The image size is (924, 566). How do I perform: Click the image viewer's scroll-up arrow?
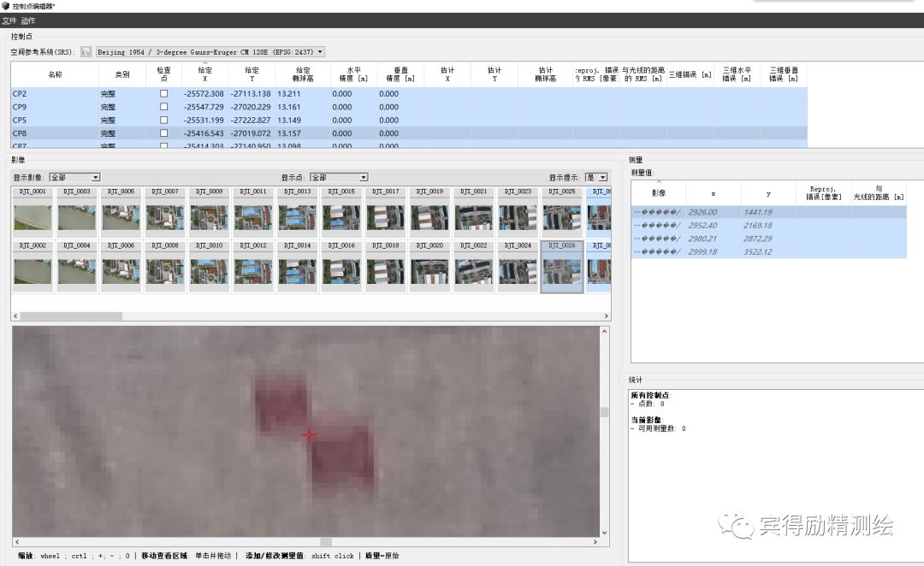(x=604, y=332)
